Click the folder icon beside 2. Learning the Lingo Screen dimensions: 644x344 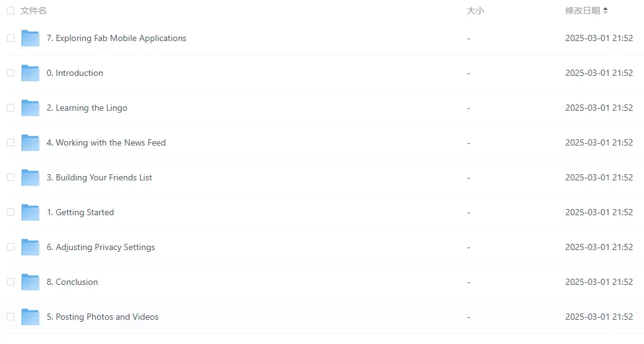coord(30,108)
